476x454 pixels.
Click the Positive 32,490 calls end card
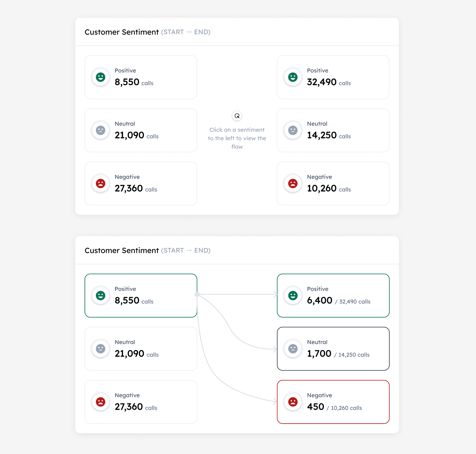coord(333,77)
